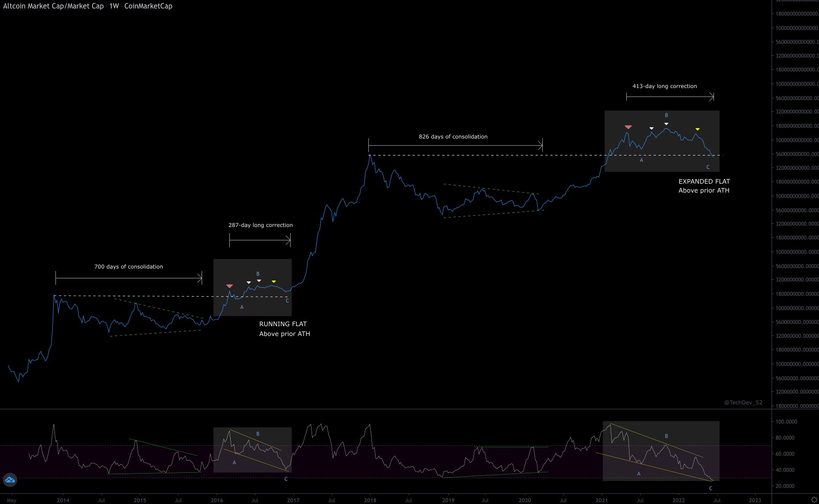The height and width of the screenshot is (504, 819).
Task: Select the yellow triangle marker in 2021 box
Action: 697,129
